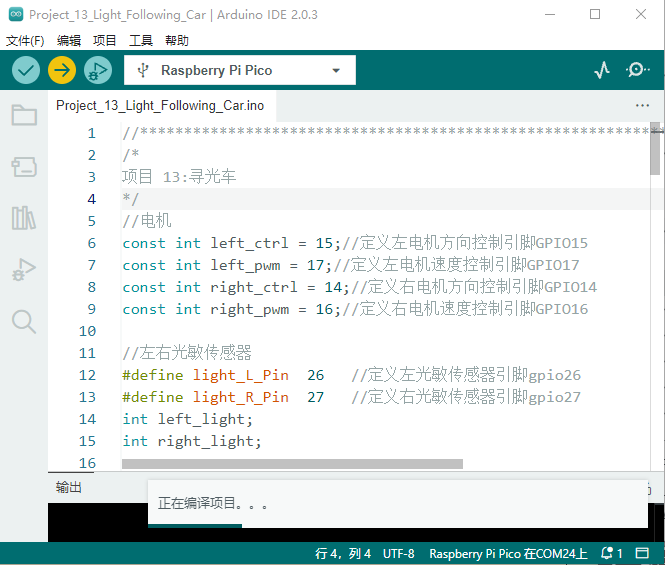This screenshot has width=665, height=565.
Task: Open the Search sidebar icon
Action: pos(24,322)
